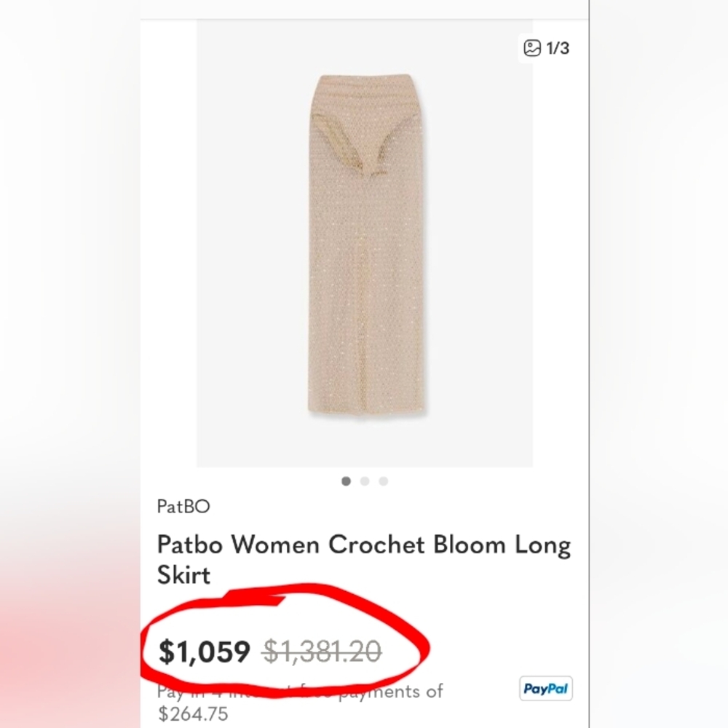Switch to the second carousel dot
This screenshot has height=728, width=728.
click(365, 481)
